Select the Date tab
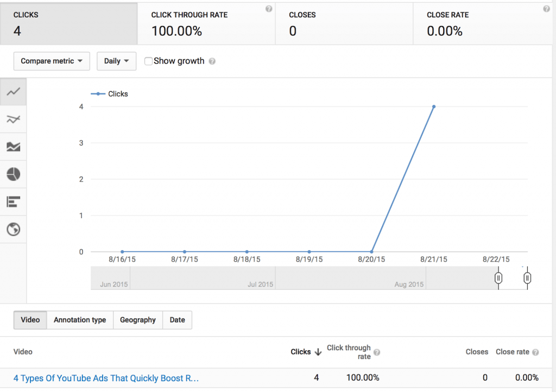This screenshot has width=556, height=392. click(177, 320)
